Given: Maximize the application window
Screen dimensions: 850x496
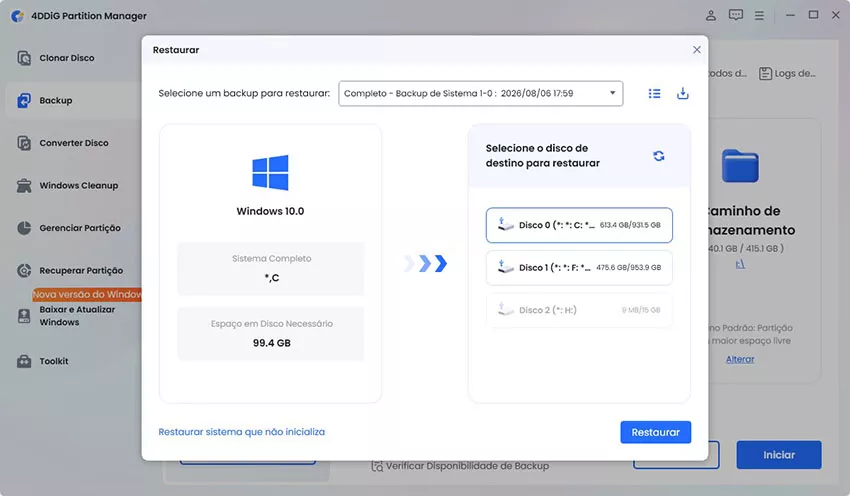Looking at the screenshot, I should pyautogui.click(x=813, y=15).
